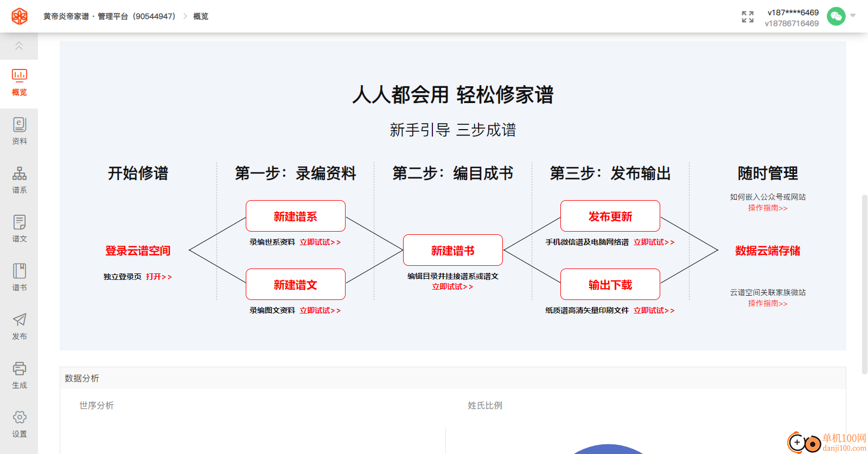The image size is (868, 454).
Task: Click the 新建谱文 button
Action: (x=296, y=284)
